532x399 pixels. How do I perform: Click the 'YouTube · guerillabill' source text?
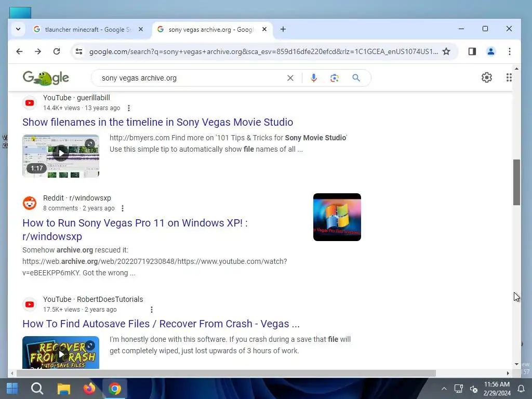pos(76,98)
